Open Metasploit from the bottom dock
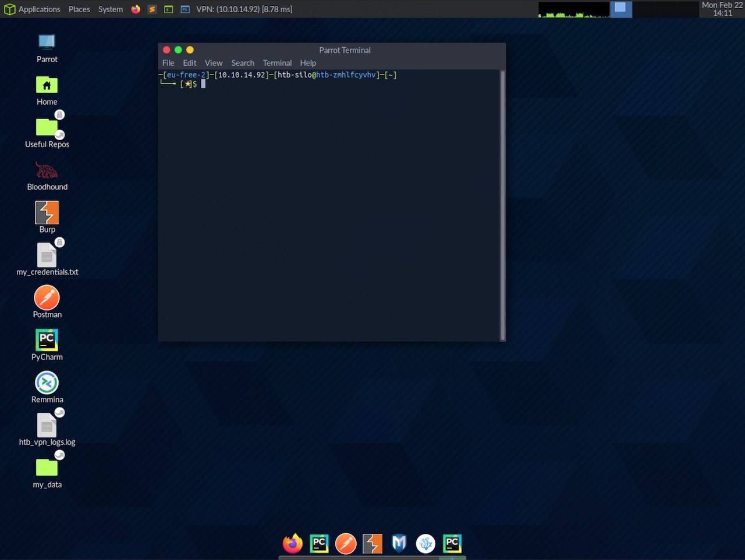The image size is (745, 560). point(399,543)
